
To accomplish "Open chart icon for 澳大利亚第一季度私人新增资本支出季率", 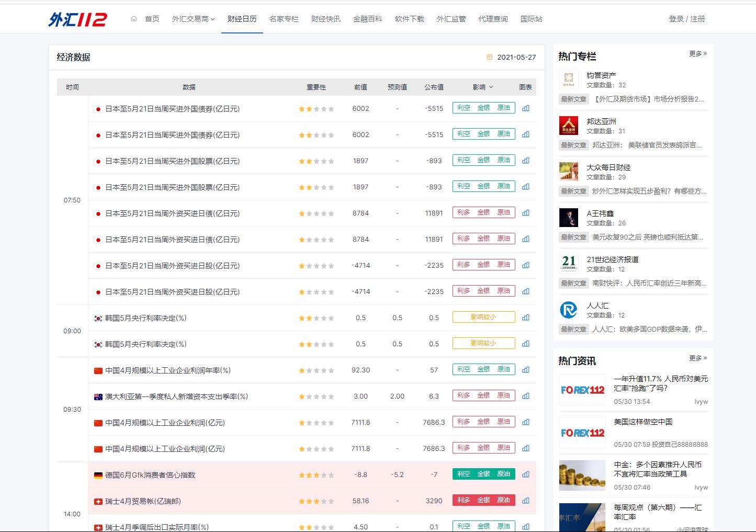I will coord(526,396).
